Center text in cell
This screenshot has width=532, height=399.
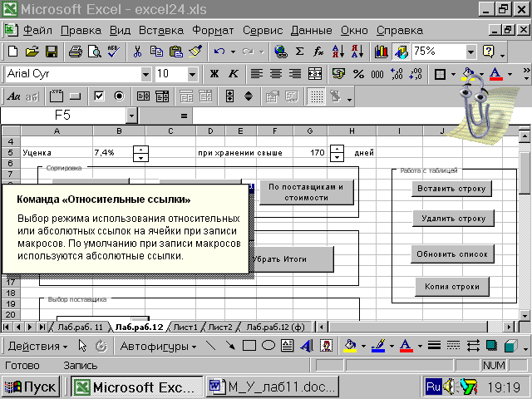coord(276,74)
